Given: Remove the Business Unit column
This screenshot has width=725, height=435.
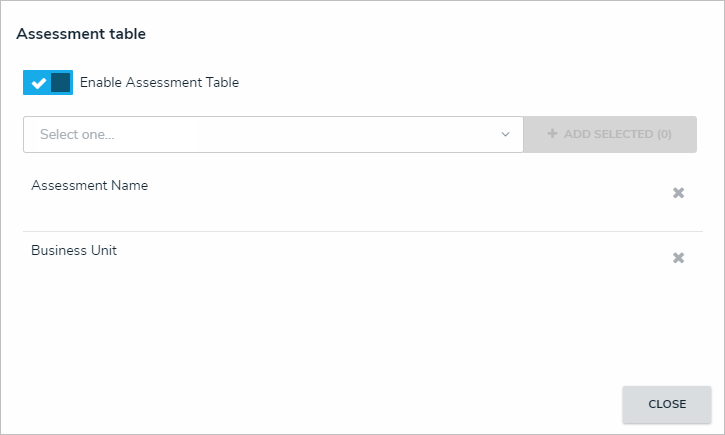Looking at the screenshot, I should 678,258.
